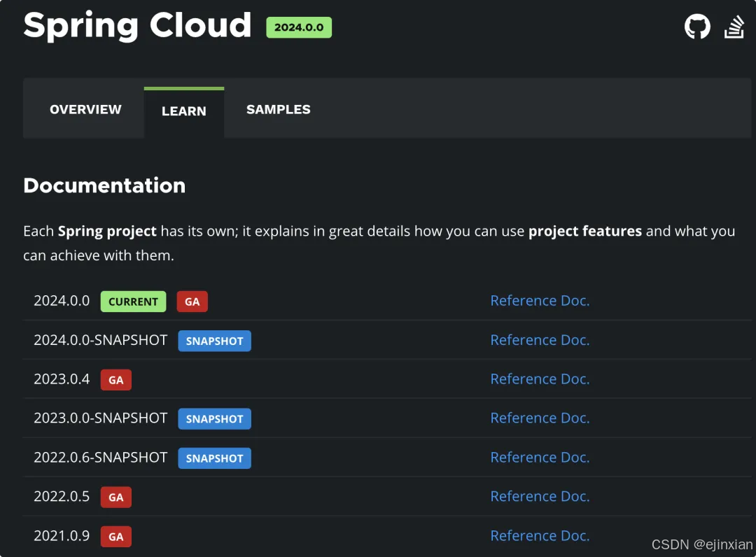Click the green 2024.0.0 version badge
This screenshot has width=756, height=557.
click(299, 27)
